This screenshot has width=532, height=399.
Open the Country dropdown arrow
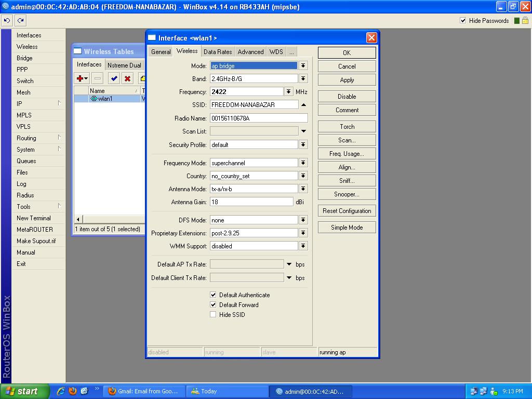click(x=303, y=176)
